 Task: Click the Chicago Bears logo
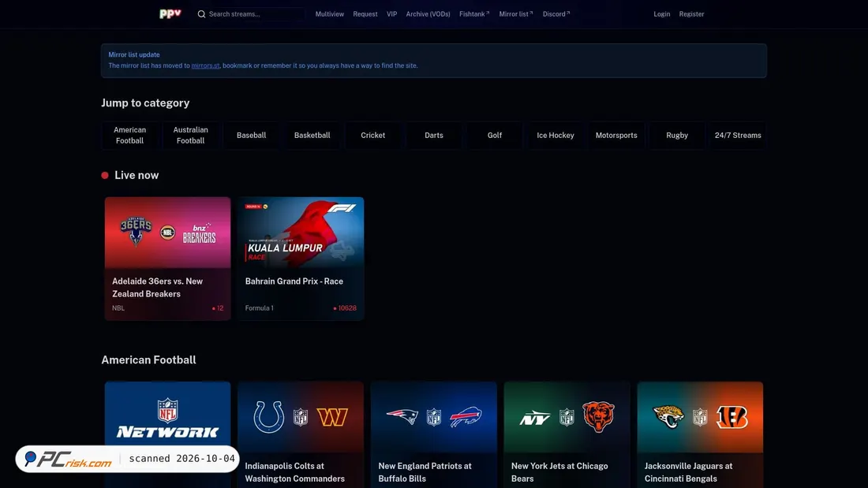click(598, 416)
